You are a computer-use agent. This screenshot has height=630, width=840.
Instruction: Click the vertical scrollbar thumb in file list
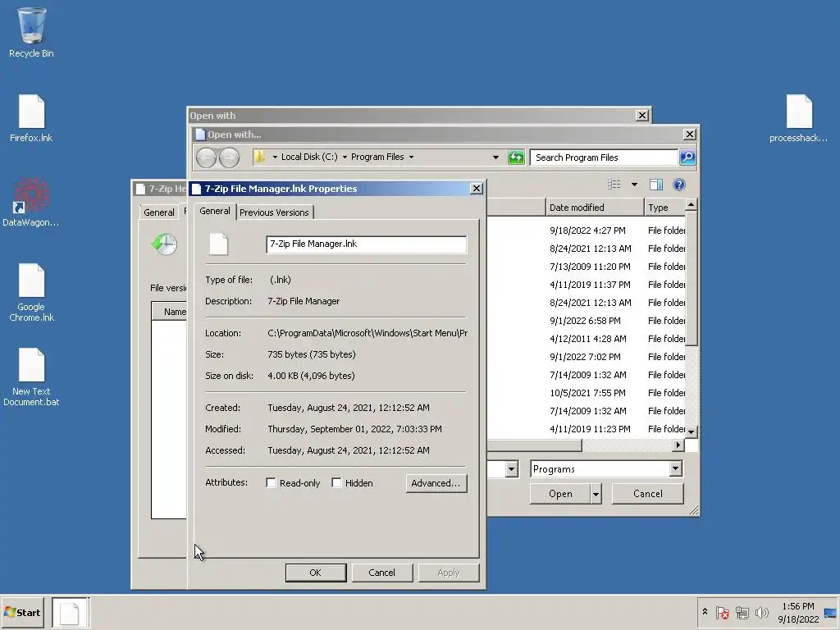point(692,279)
